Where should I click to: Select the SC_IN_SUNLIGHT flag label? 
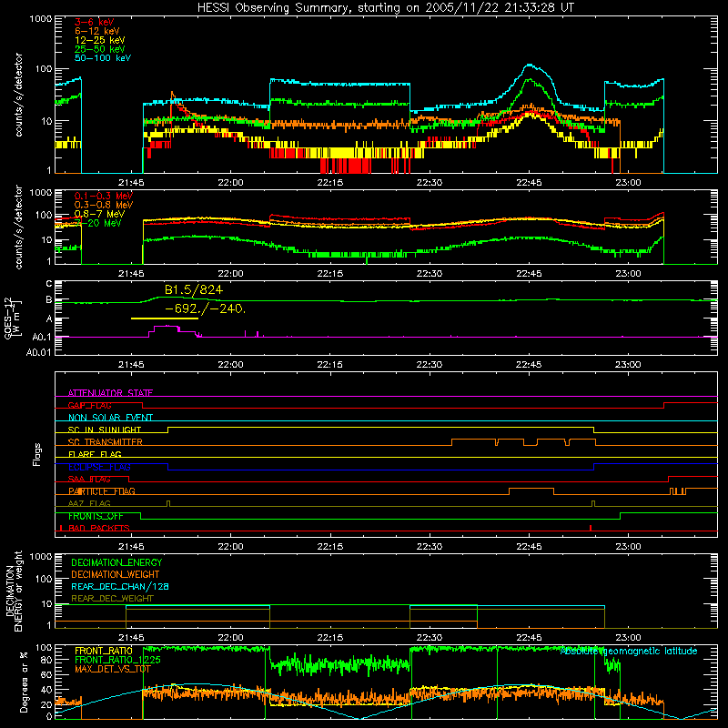[x=105, y=430]
